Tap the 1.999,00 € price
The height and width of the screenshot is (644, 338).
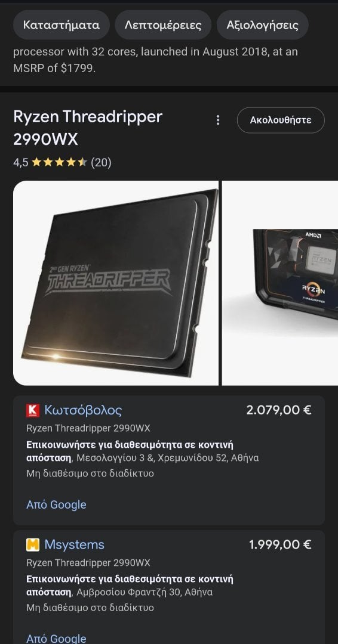pos(280,544)
